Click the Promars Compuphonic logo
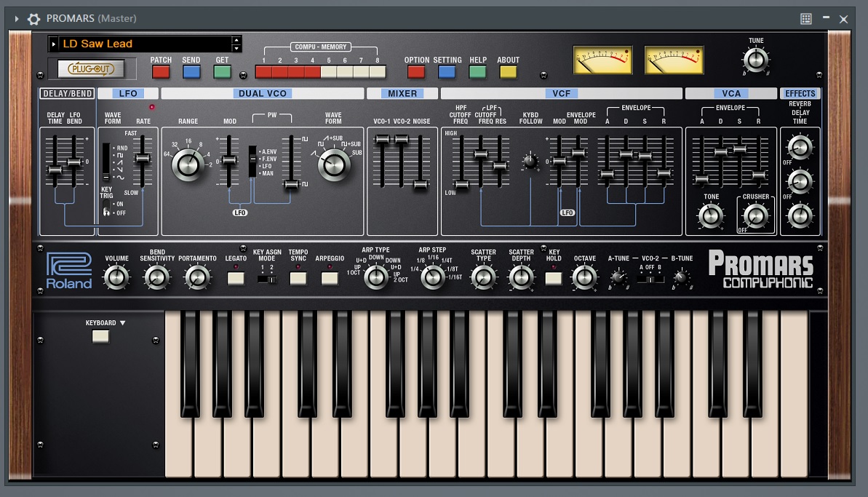This screenshot has width=868, height=497. (760, 269)
